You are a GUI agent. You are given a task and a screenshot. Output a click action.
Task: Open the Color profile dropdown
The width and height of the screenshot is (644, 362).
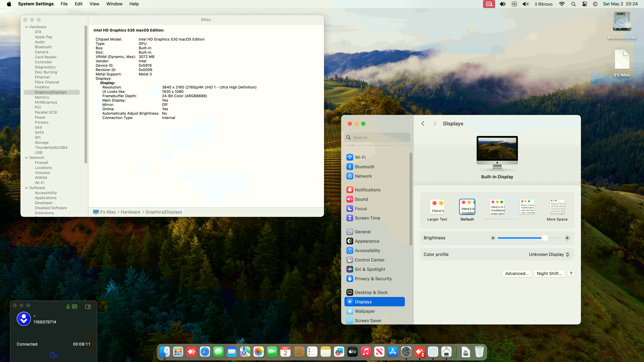[549, 254]
